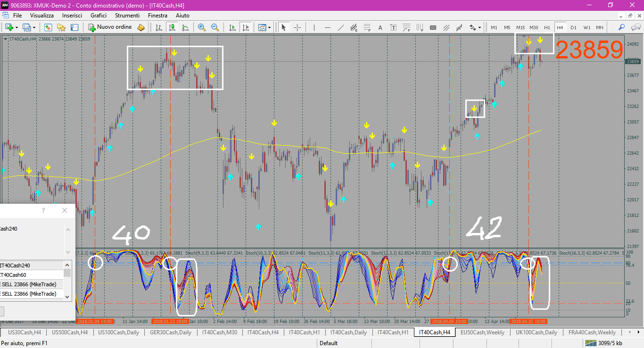This screenshot has width=644, height=348.
Task: Expand the Profiles dropdown arrow
Action: (34, 27)
